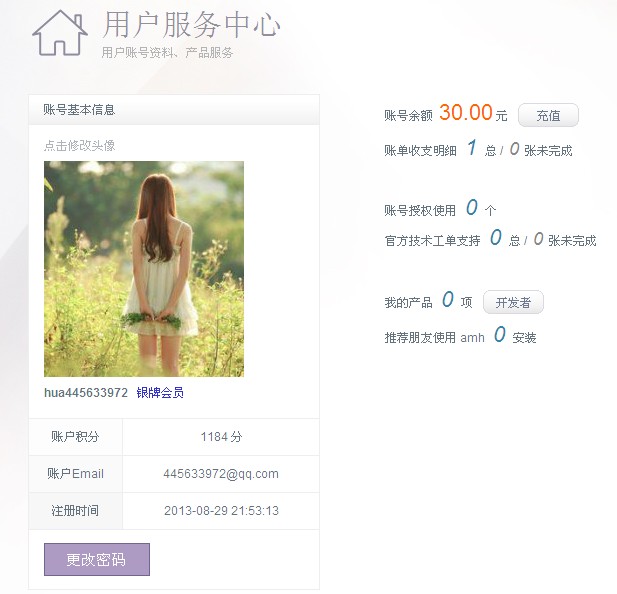This screenshot has height=594, width=617.
Task: Click the 推荐朋友使用 amh install count
Action: (x=499, y=335)
